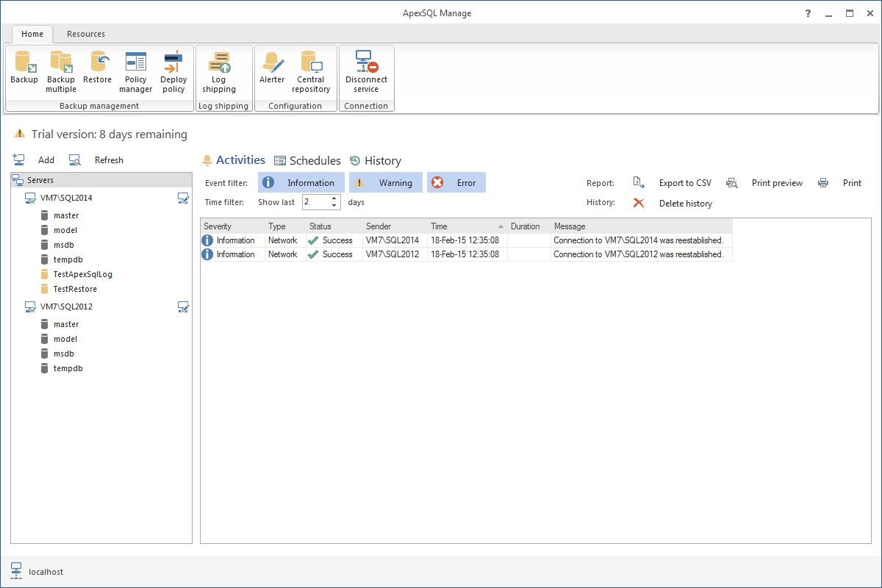The image size is (882, 588).
Task: Click the search icon beside Refresh
Action: click(75, 159)
